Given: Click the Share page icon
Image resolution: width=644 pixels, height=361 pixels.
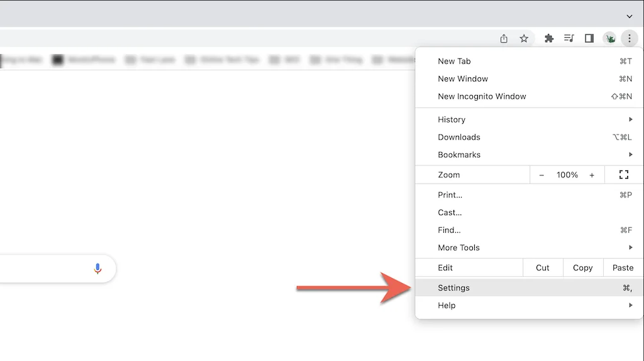Looking at the screenshot, I should click(504, 38).
